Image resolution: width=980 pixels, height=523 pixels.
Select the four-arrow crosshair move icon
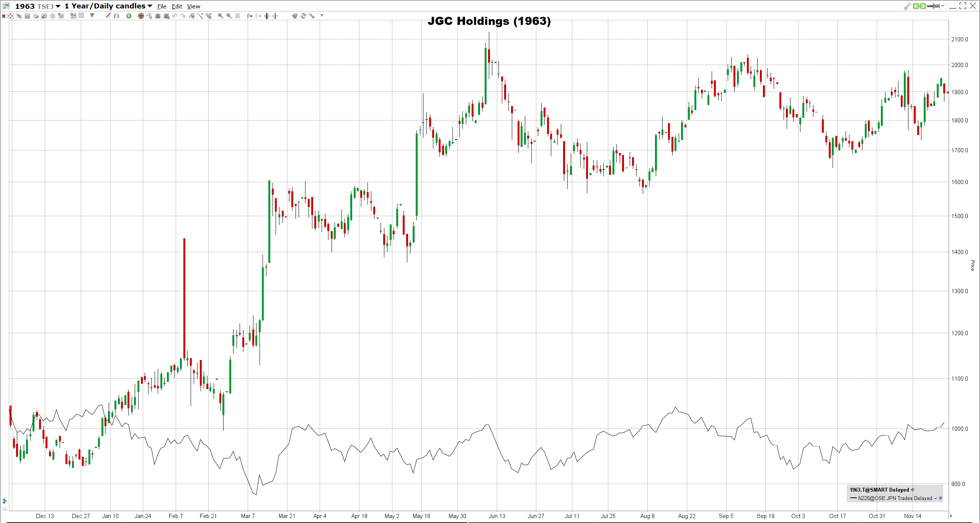10,16
